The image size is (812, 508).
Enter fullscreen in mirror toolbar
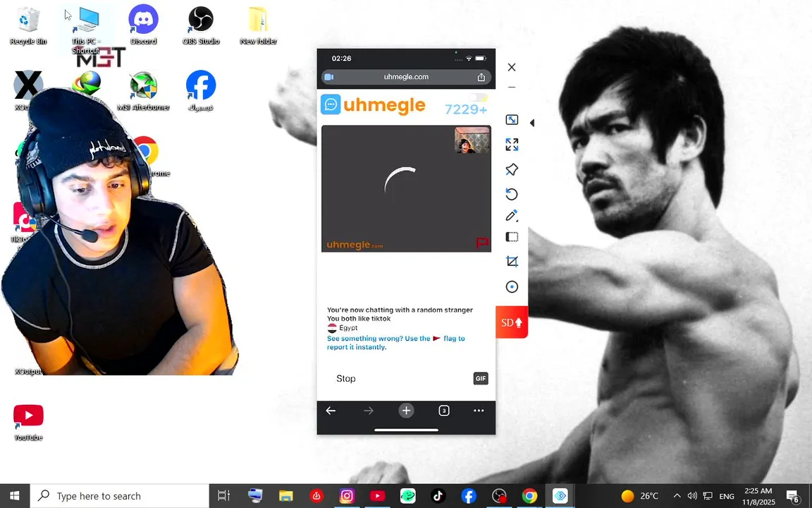[512, 145]
